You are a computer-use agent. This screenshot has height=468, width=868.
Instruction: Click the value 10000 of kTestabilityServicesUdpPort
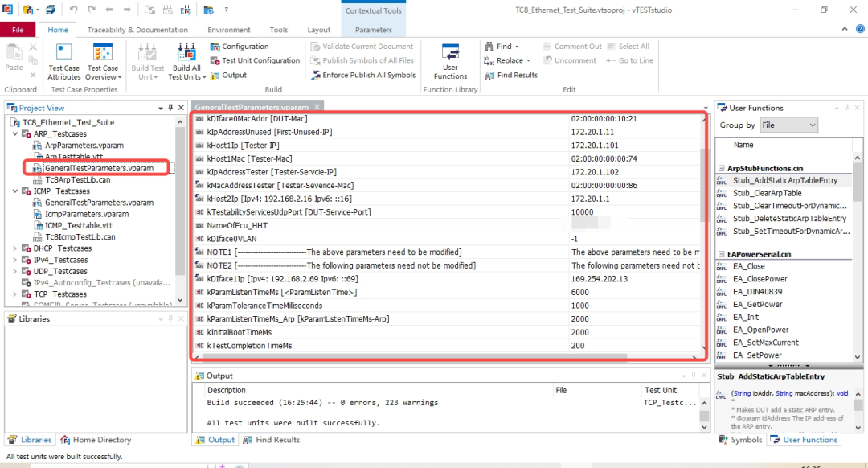point(583,212)
